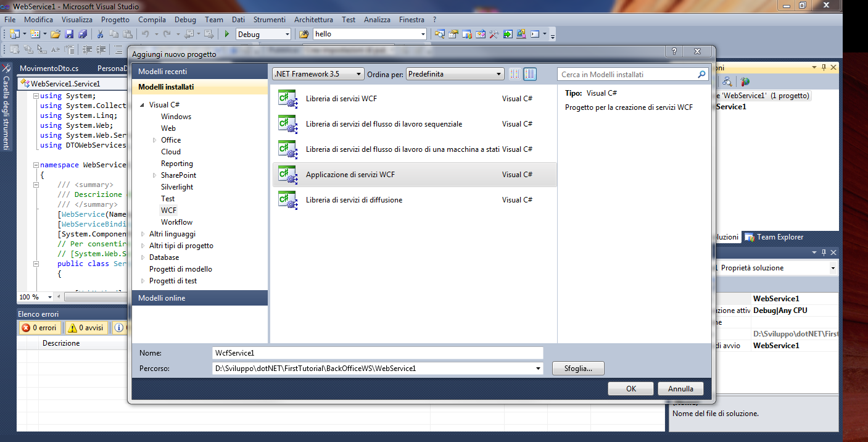Select the small icons view button
Screen dimensions: 868x442
(515, 74)
